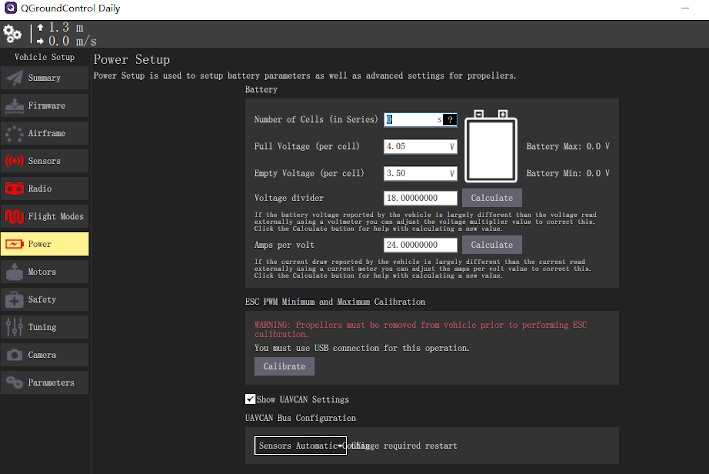Click the Power battery icon
The width and height of the screenshot is (709, 474).
[14, 244]
